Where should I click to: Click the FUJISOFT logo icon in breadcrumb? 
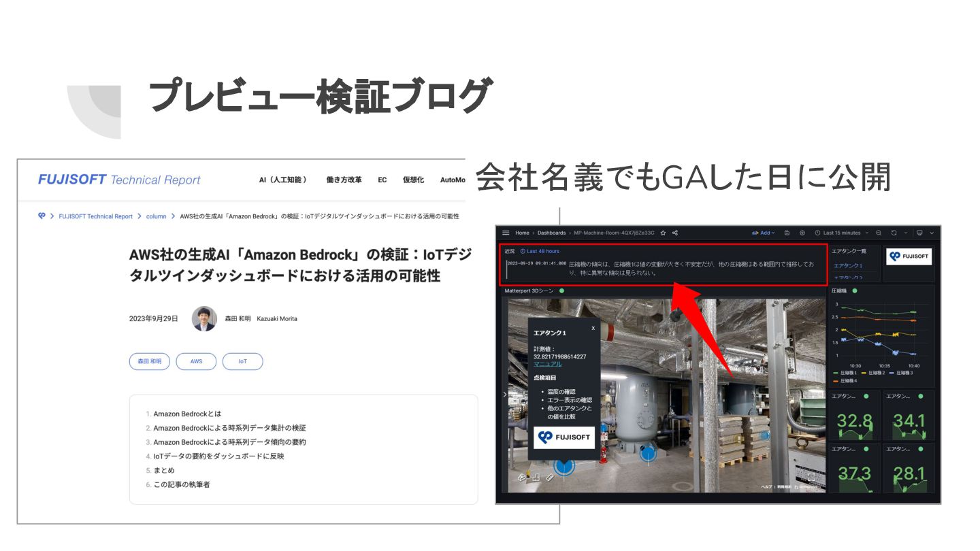pos(42,216)
